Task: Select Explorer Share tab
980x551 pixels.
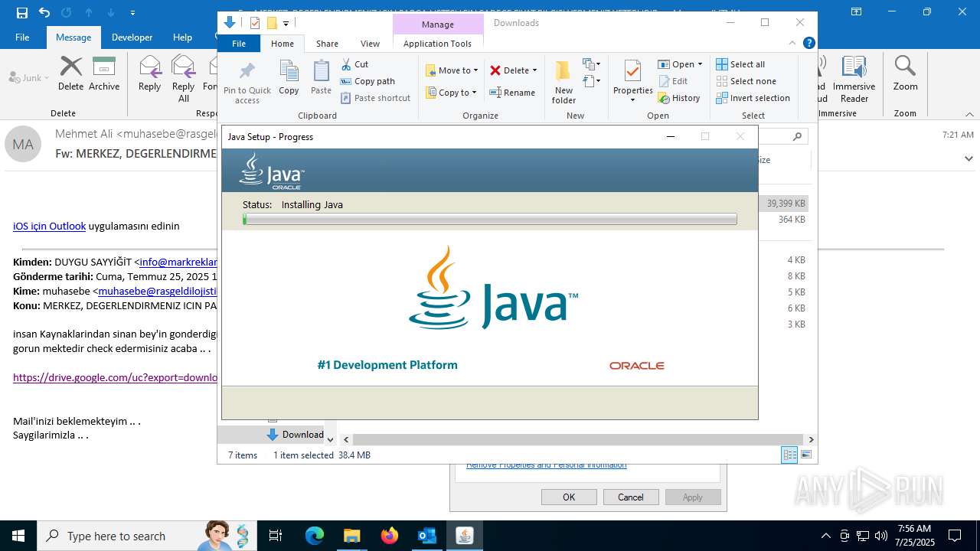Action: pyautogui.click(x=327, y=44)
